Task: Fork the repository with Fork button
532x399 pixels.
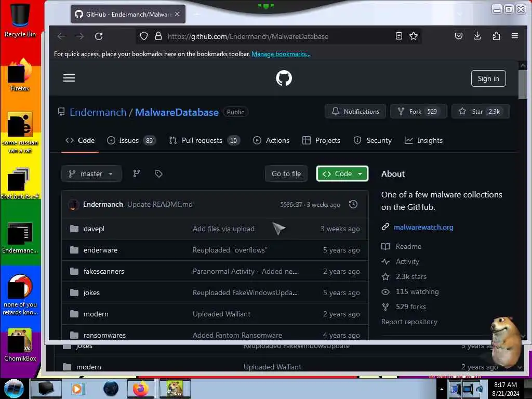Action: 419,111
